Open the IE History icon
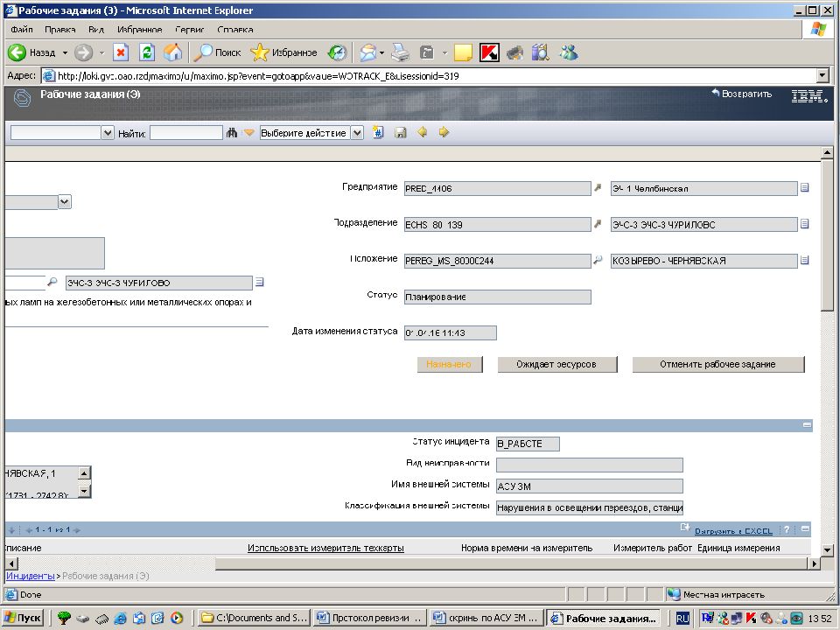 click(337, 52)
